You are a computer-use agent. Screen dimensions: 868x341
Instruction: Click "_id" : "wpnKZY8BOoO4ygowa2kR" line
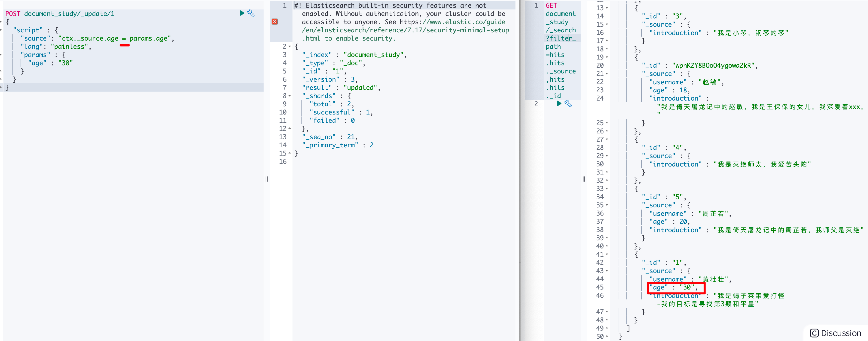tap(700, 65)
